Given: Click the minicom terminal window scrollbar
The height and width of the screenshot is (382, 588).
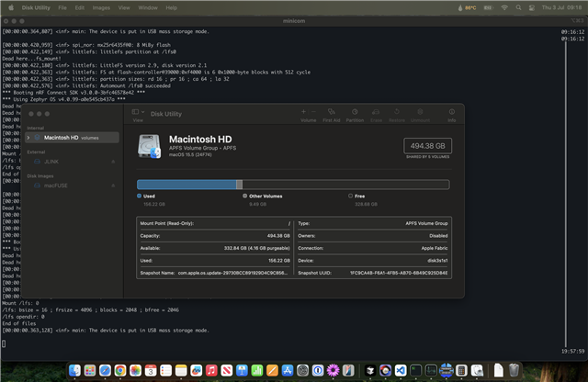Looking at the screenshot, I should [566, 193].
